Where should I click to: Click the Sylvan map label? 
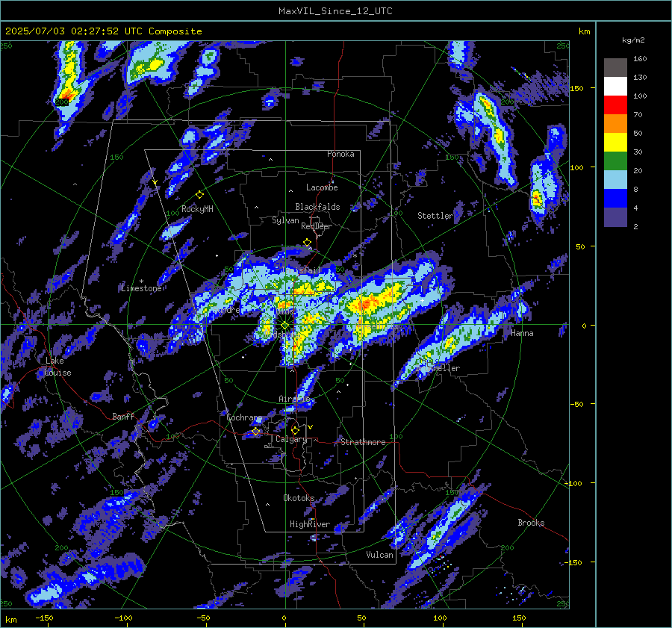pos(285,220)
